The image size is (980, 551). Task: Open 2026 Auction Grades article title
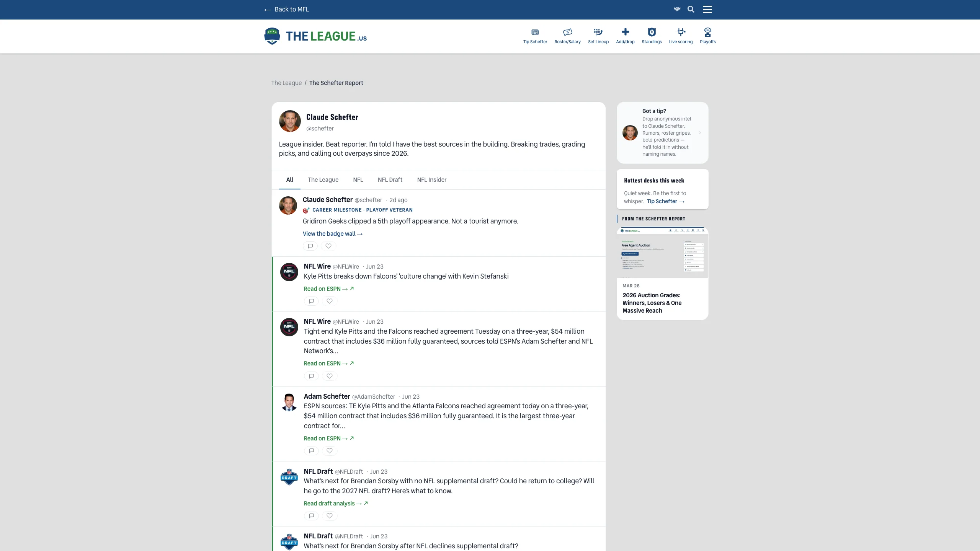coord(652,303)
